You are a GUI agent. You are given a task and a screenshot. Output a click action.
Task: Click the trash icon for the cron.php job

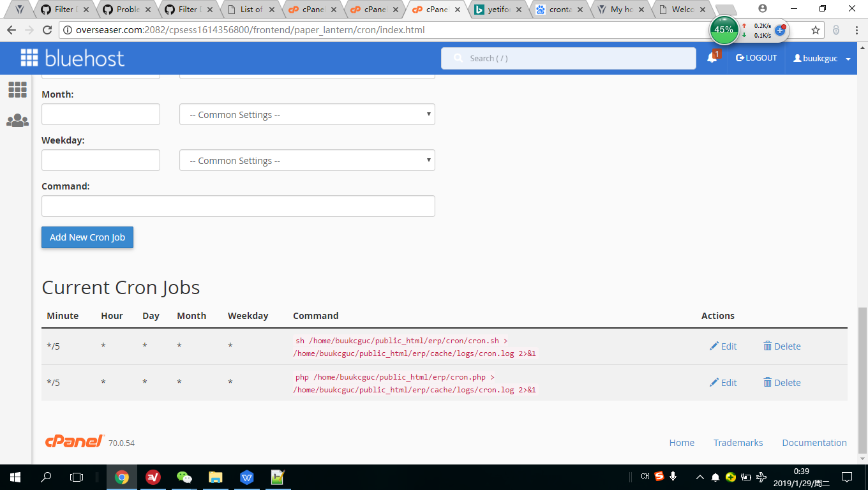[x=767, y=383]
